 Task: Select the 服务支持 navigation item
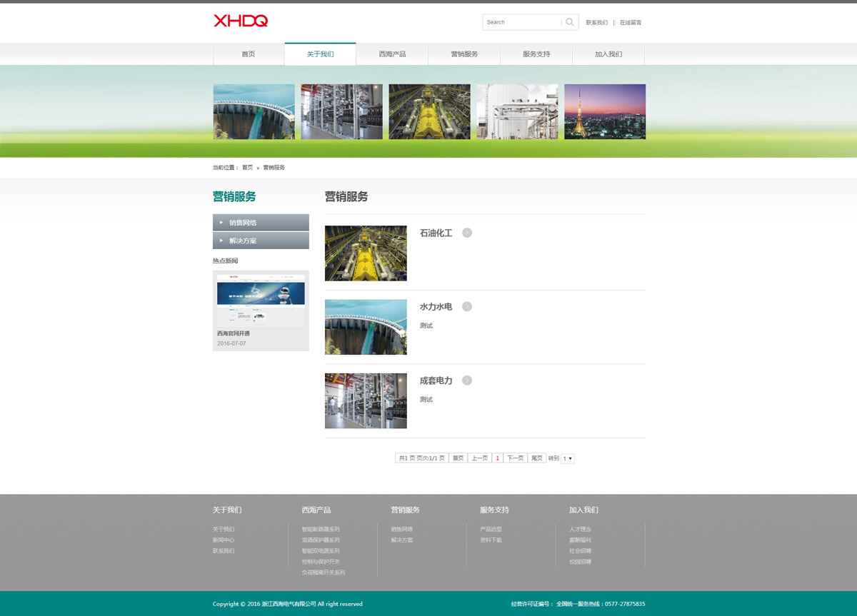(x=536, y=54)
